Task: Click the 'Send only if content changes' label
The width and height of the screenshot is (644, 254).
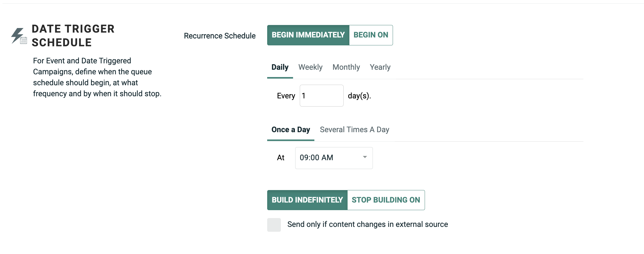Action: (x=367, y=224)
